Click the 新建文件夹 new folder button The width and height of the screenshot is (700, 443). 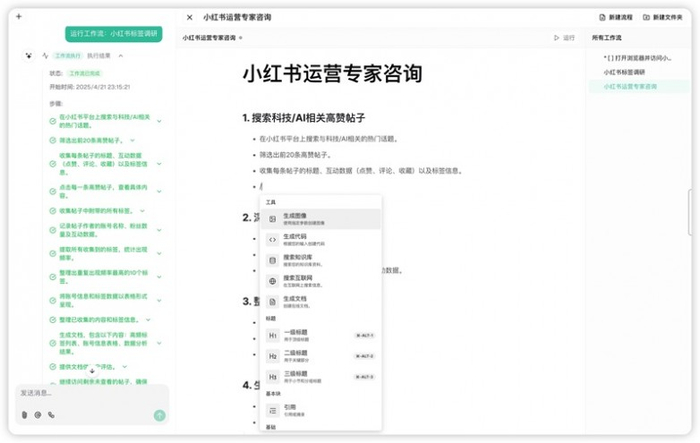[x=662, y=17]
